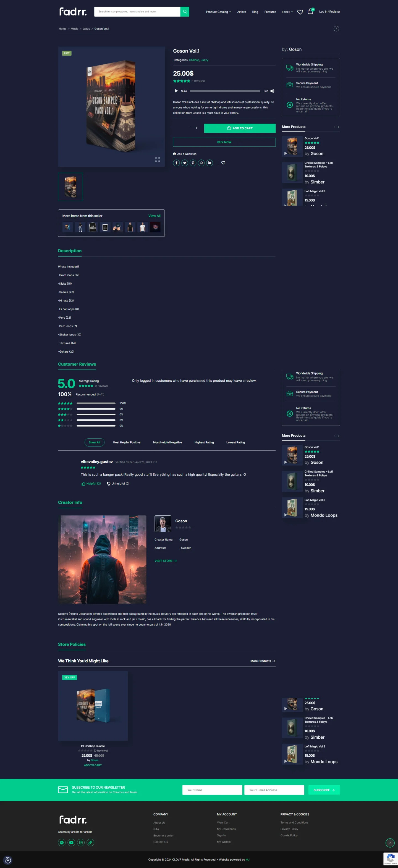Open cookie preferences icon at bottom left

[8, 860]
